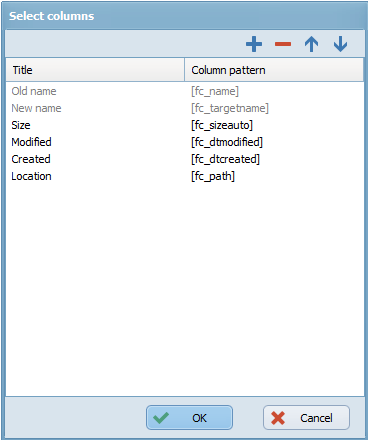368x440 pixels.
Task: Click the [fc_dtcreated] pattern cell
Action: 225,159
